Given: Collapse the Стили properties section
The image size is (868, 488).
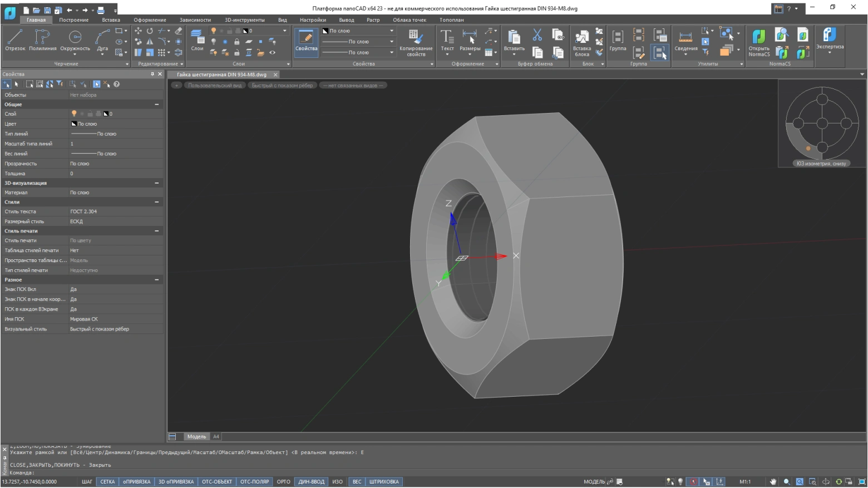Looking at the screenshot, I should (x=156, y=202).
